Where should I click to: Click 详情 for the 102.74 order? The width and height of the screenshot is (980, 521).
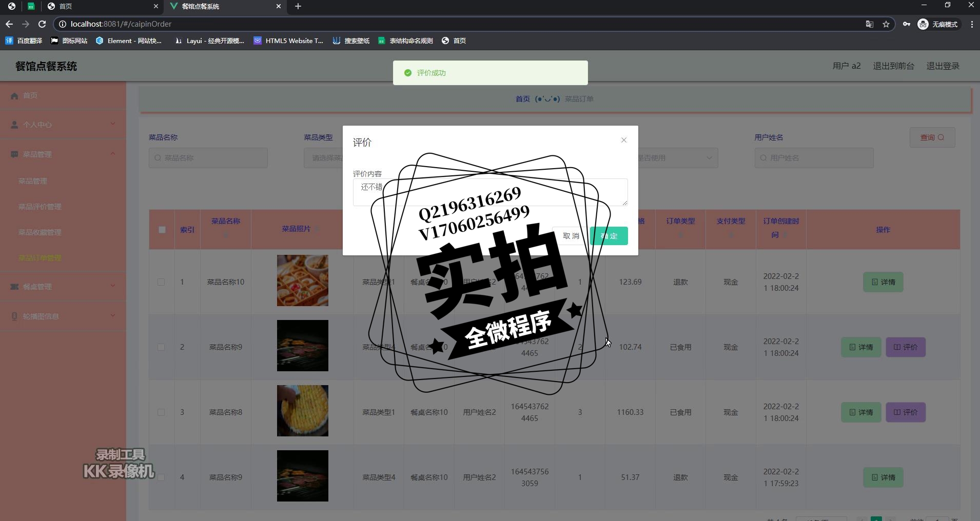pos(860,347)
